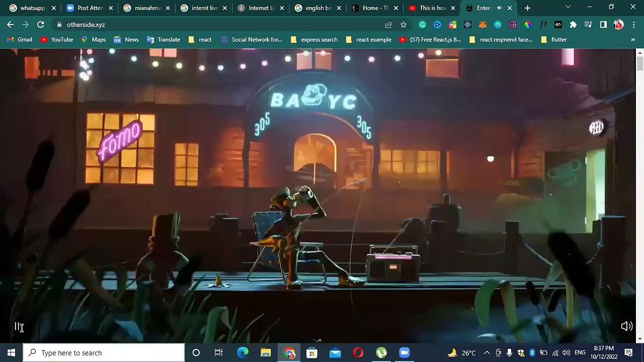644x362 pixels.
Task: Switch the ENG input language
Action: point(580,352)
